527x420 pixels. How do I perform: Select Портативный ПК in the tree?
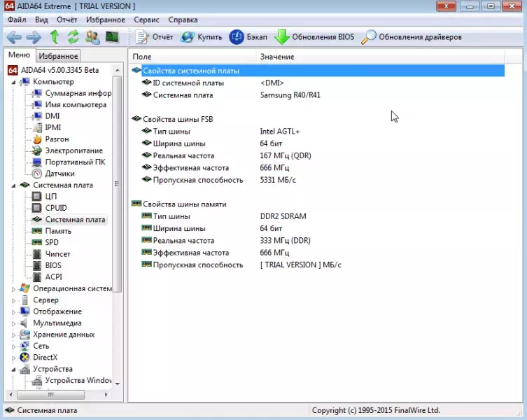(69, 162)
